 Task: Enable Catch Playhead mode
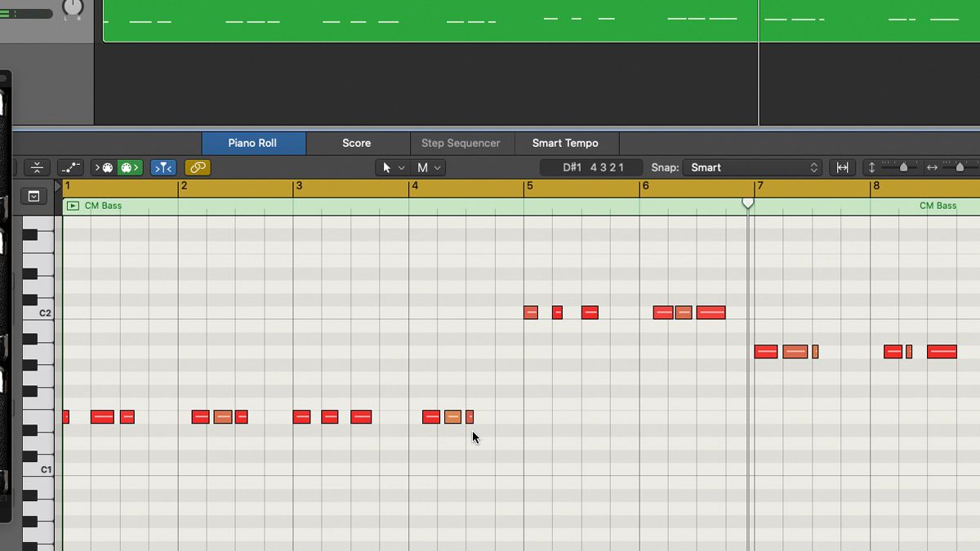[x=163, y=167]
